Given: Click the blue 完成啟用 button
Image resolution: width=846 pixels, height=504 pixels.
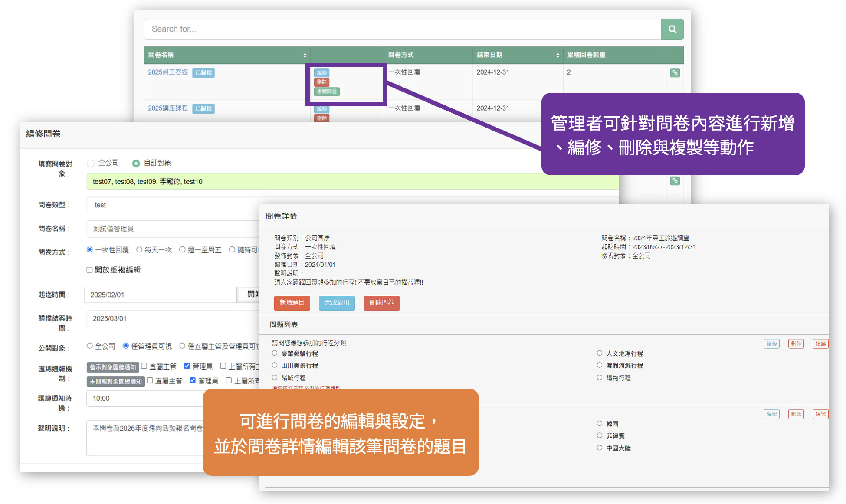Looking at the screenshot, I should pyautogui.click(x=337, y=303).
